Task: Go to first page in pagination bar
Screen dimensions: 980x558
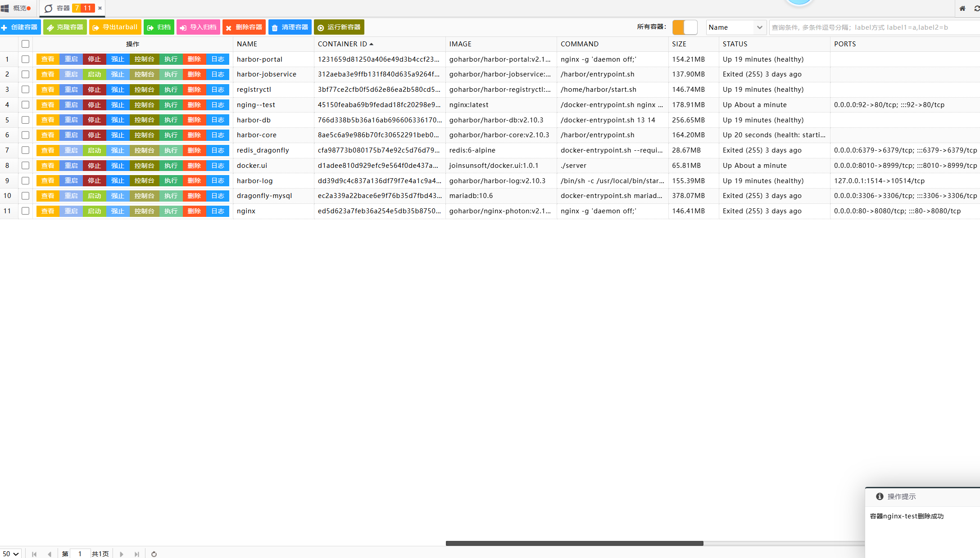Action: [34, 554]
